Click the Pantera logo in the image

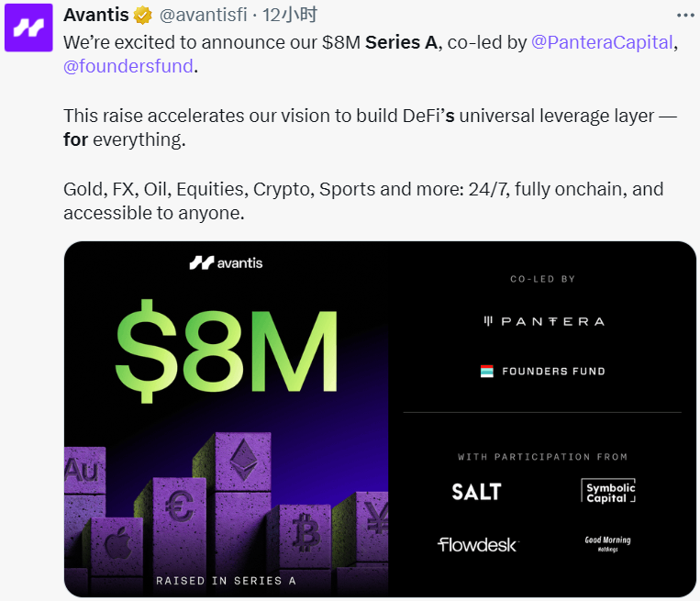[544, 322]
